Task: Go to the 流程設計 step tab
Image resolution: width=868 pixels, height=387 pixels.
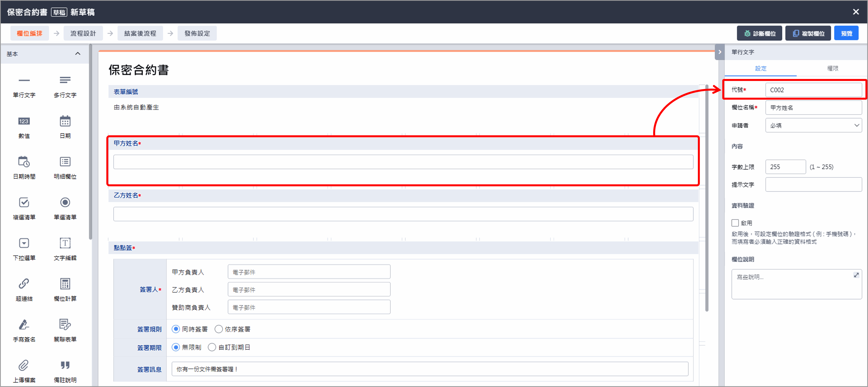Action: pos(83,33)
